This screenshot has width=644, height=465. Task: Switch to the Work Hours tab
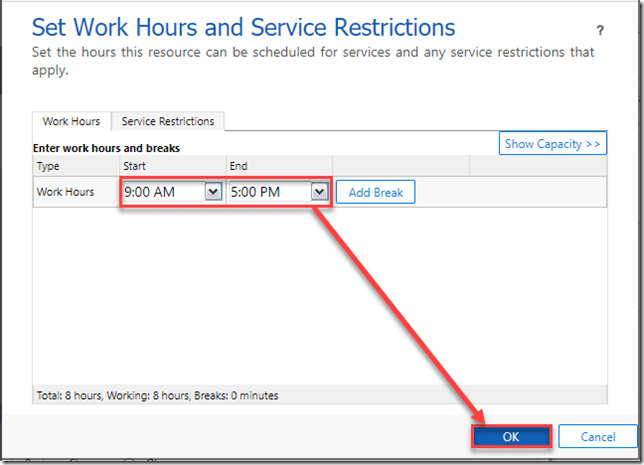[x=71, y=121]
